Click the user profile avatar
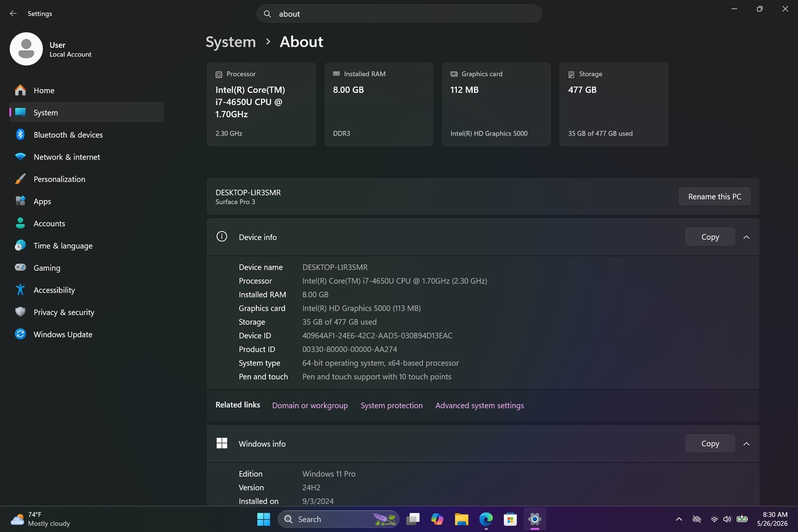The height and width of the screenshot is (532, 798). pyautogui.click(x=26, y=49)
